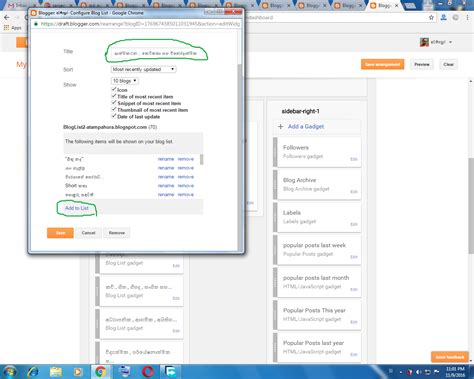Click Cancel in the Configure Blog List dialog

88,233
